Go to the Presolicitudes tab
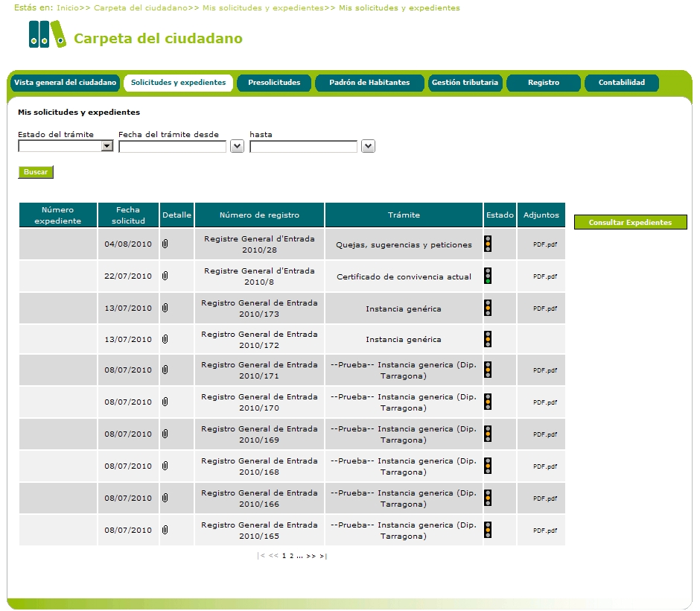The height and width of the screenshot is (611, 700). click(x=274, y=83)
